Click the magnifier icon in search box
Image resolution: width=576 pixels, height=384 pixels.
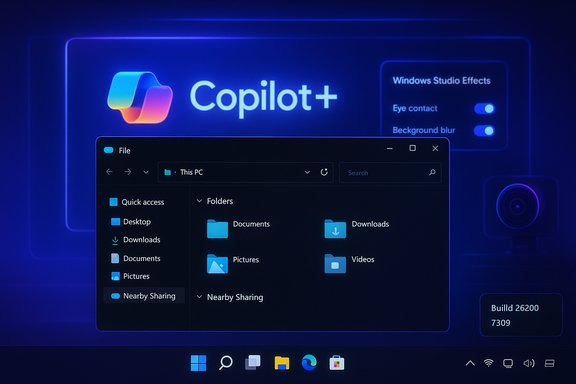[432, 172]
